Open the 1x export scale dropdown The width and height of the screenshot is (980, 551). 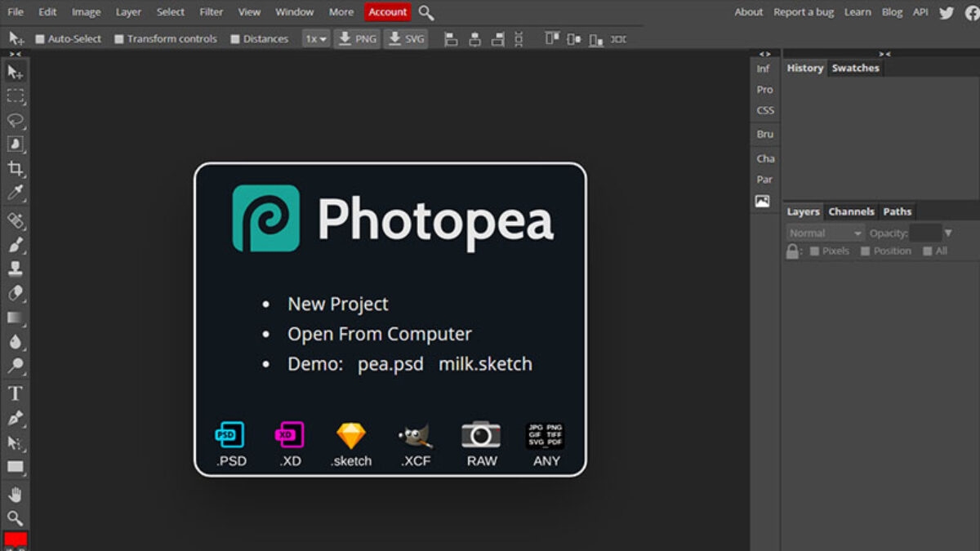(x=316, y=38)
